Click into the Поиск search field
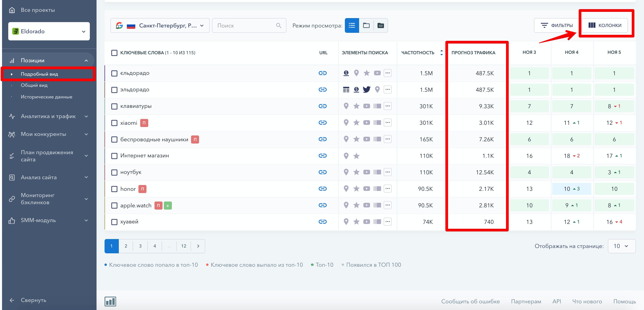Viewport: 644px width, 310px height. click(249, 25)
